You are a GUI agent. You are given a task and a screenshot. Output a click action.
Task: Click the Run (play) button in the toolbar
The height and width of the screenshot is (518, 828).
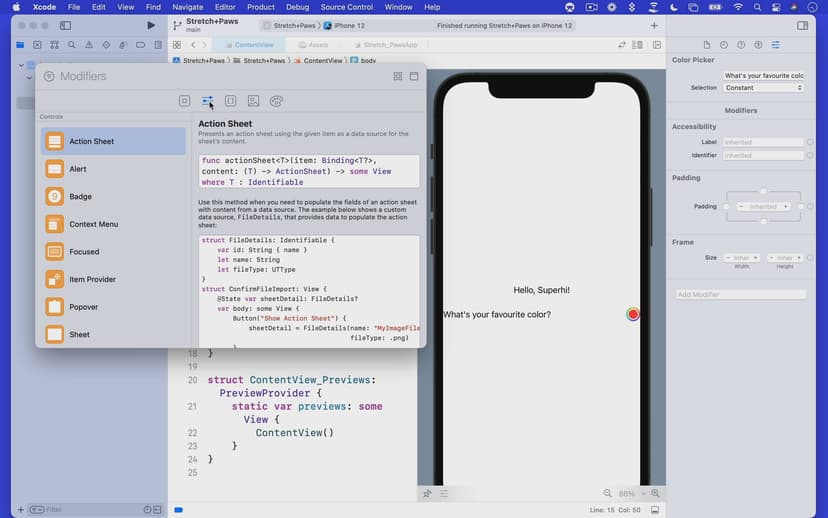(x=151, y=25)
